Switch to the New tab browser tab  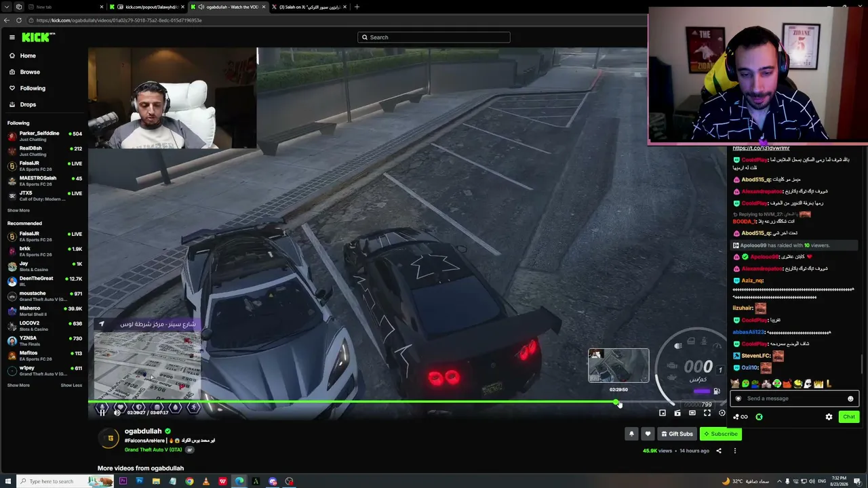64,7
